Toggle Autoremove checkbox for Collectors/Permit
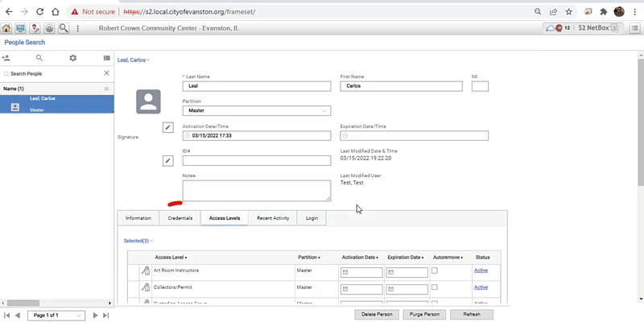Screen dimensions: 644x322 tap(435, 287)
